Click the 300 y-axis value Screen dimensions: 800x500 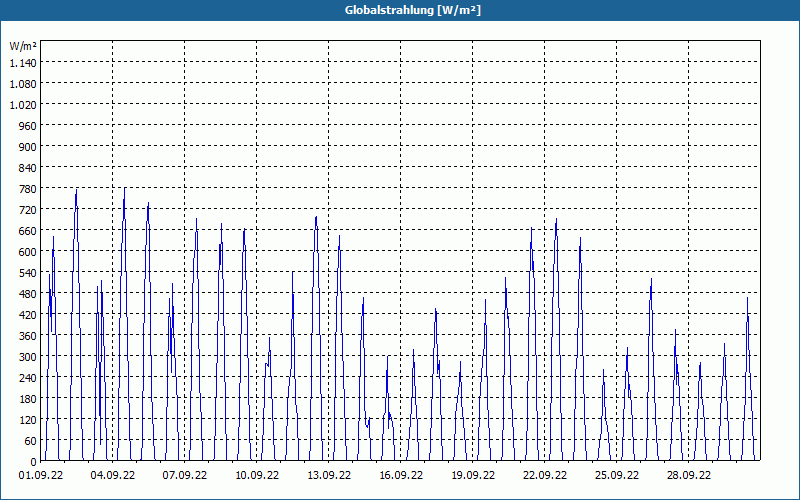point(27,357)
